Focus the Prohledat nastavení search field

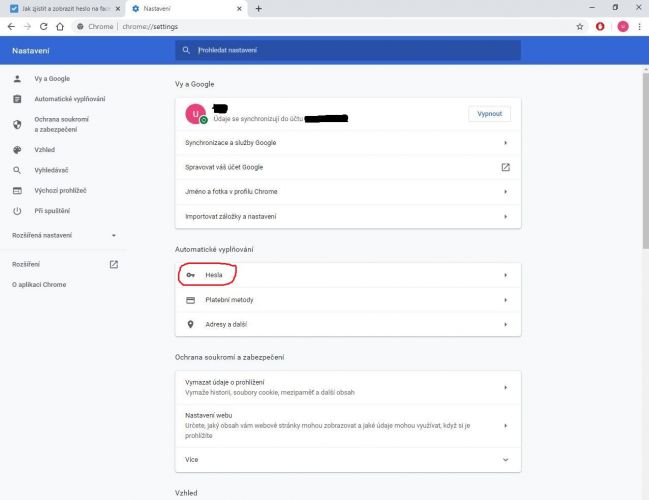[348, 50]
